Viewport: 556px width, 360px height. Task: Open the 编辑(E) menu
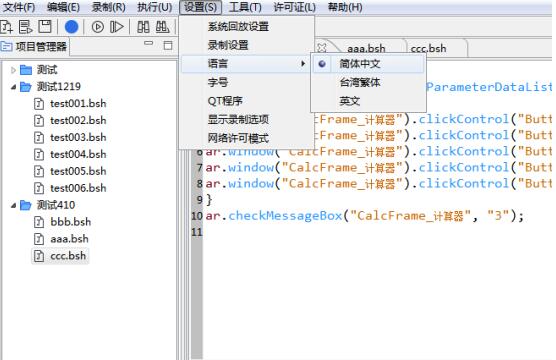click(63, 7)
